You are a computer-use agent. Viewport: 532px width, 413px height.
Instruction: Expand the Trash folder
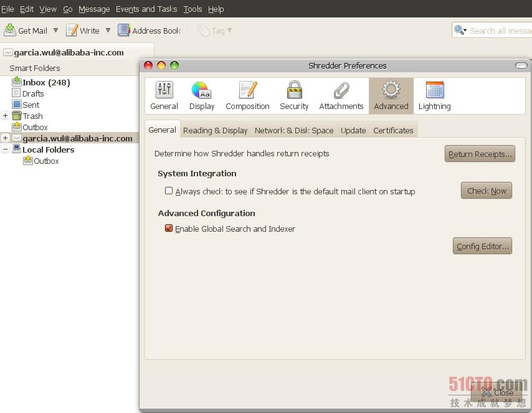pyautogui.click(x=5, y=116)
